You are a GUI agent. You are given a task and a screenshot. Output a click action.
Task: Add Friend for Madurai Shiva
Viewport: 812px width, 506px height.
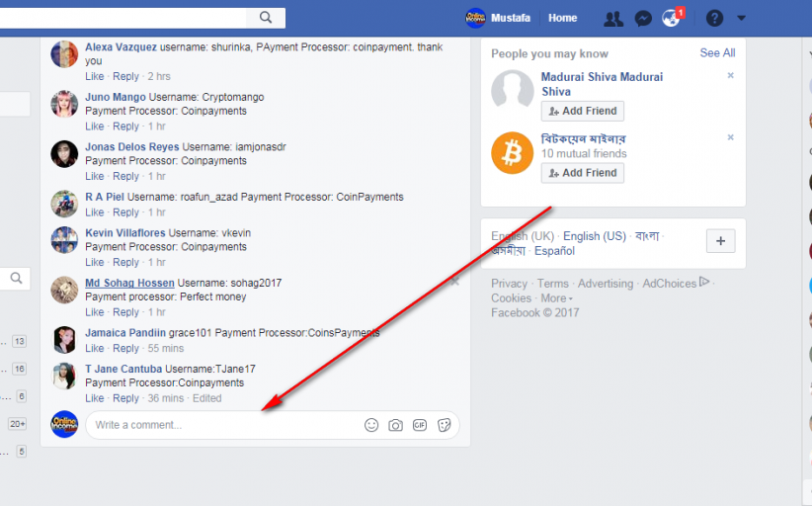coord(583,111)
